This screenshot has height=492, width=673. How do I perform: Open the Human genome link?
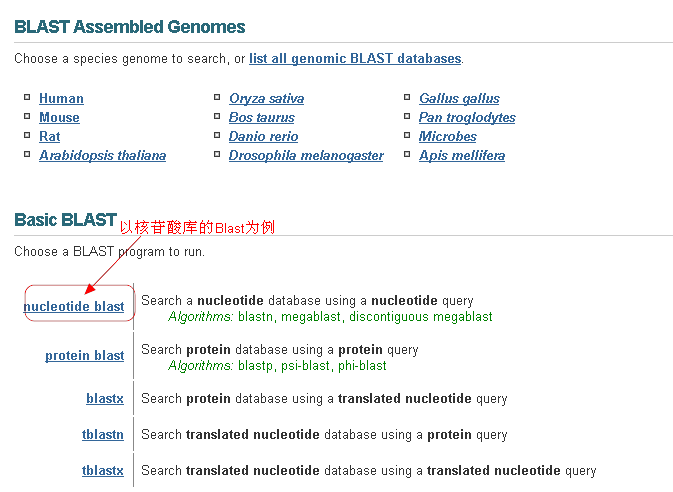coord(61,99)
